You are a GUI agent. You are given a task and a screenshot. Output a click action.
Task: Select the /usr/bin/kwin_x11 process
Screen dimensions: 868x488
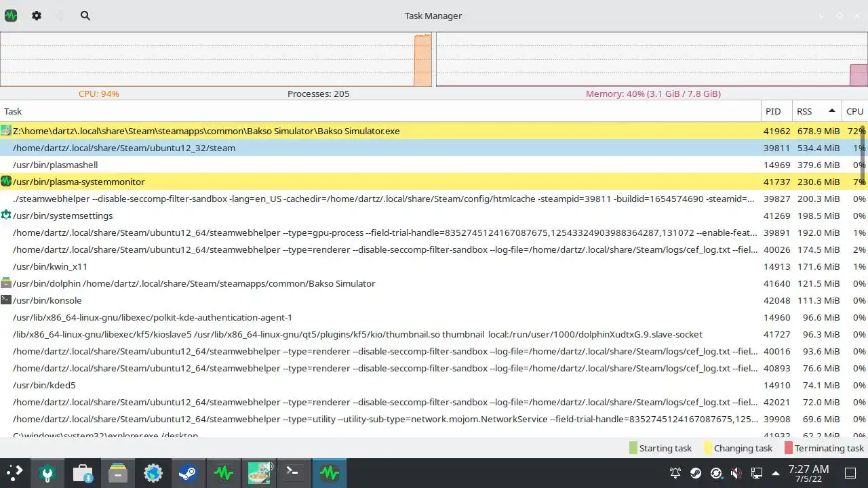[x=434, y=266]
